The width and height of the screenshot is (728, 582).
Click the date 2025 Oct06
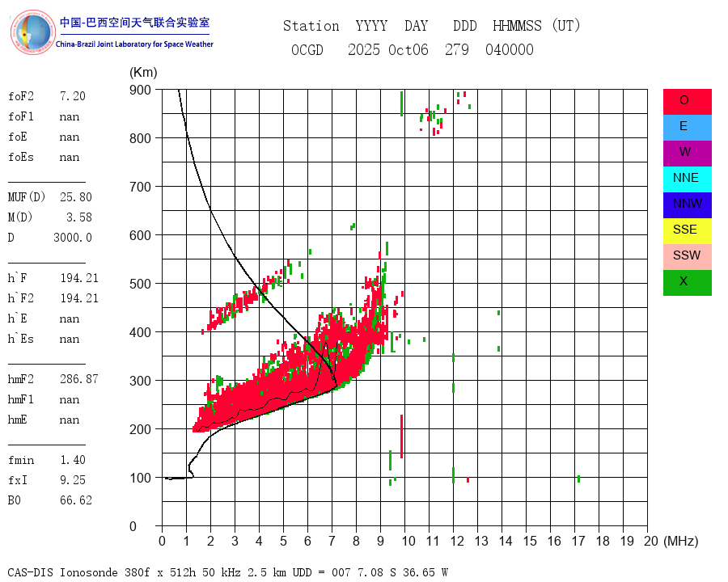pos(387,49)
